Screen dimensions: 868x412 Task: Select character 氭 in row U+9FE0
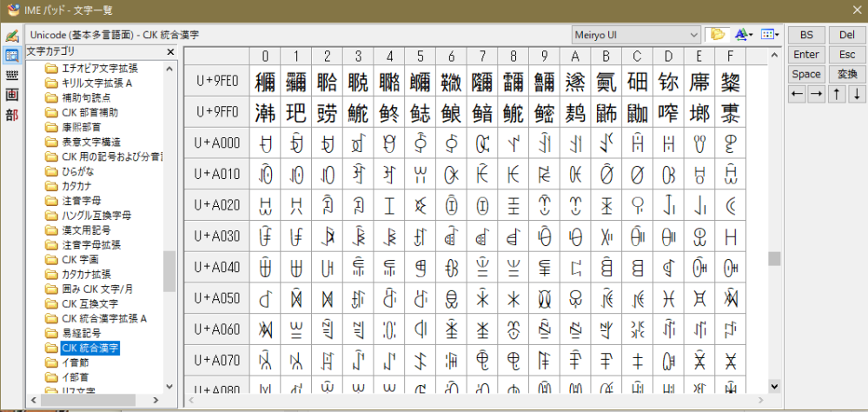[606, 81]
